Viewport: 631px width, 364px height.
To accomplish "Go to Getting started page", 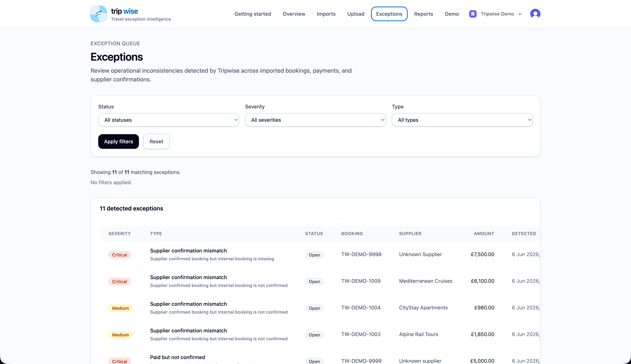I will pos(253,14).
